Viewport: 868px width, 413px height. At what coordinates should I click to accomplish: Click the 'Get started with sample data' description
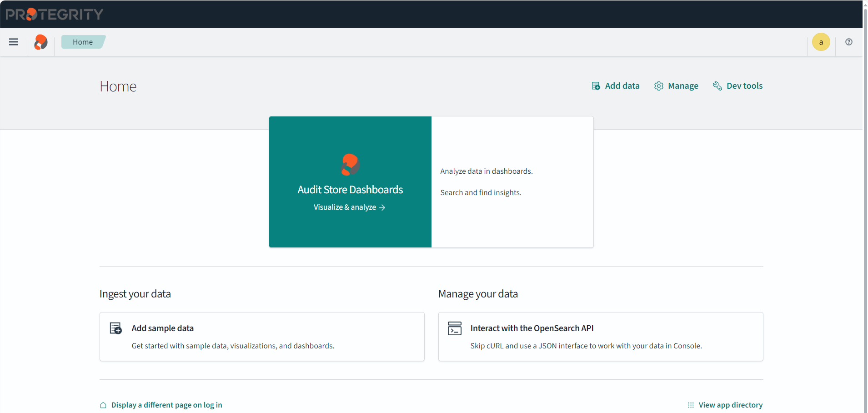(233, 346)
